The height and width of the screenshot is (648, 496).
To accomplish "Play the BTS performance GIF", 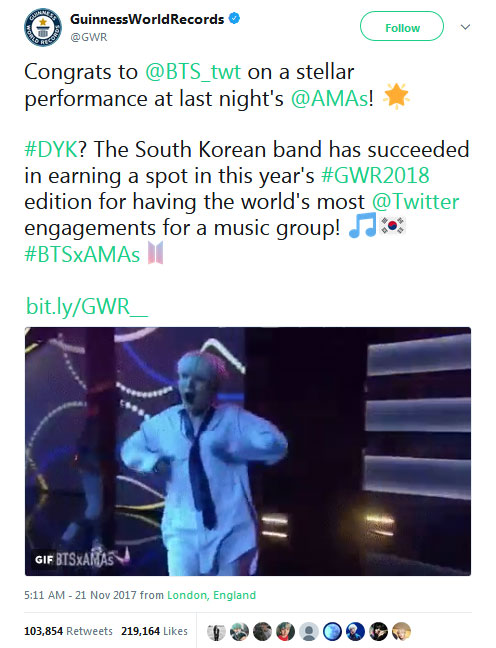I will (x=248, y=451).
